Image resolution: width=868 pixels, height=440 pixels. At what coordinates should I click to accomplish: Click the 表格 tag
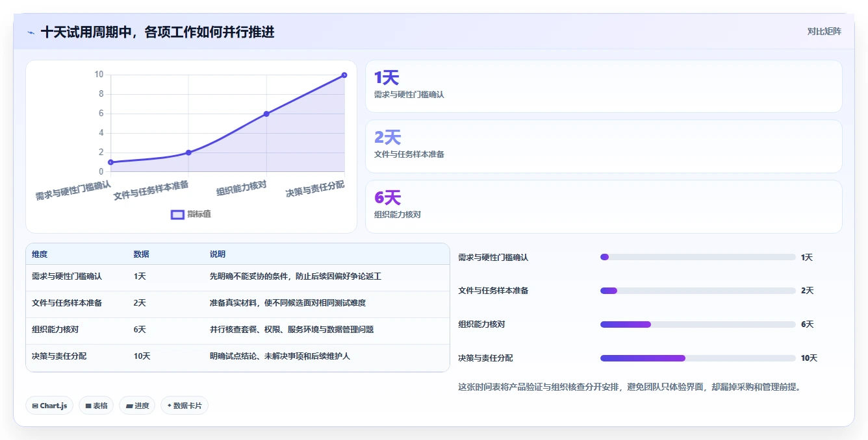tap(96, 406)
